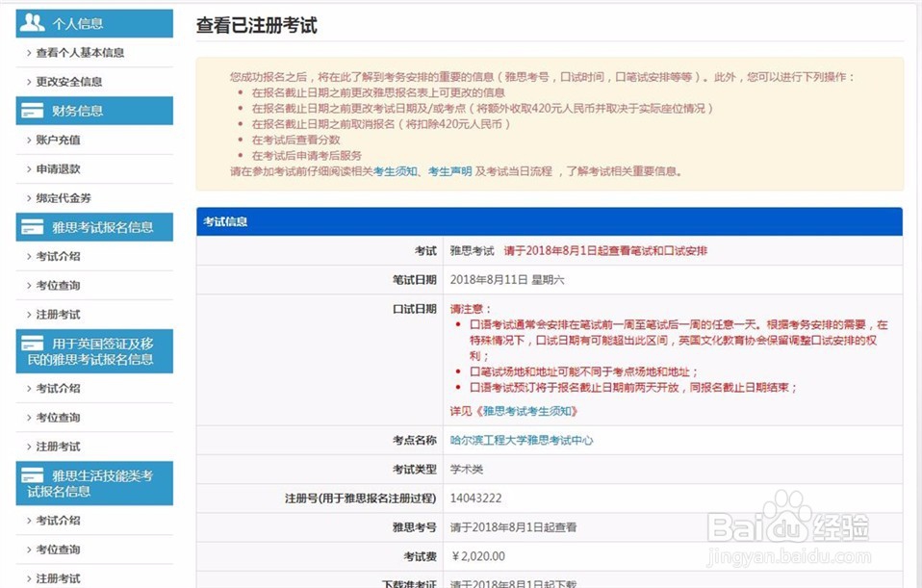Click red notice 请于2018年8月1日起查看笔试和口试安排
Screen dimensions: 922x588
[605, 251]
